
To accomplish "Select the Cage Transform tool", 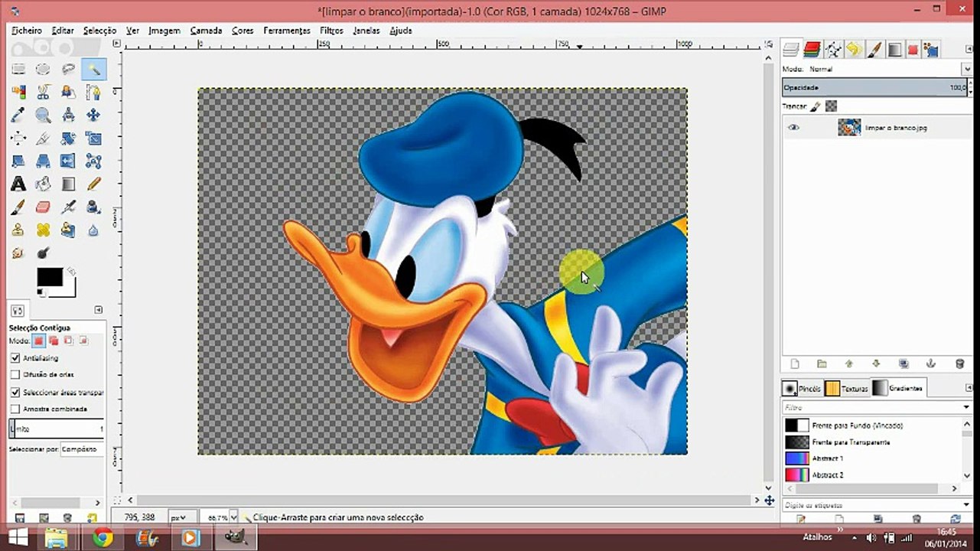I will (x=93, y=161).
